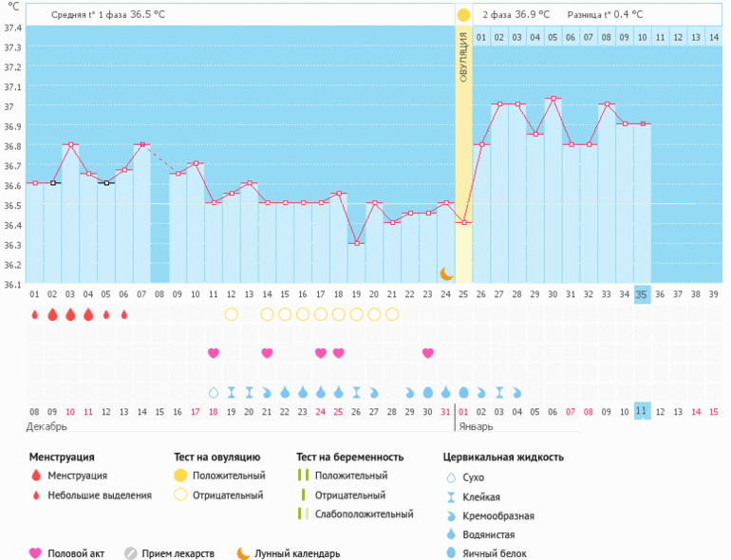Click the pink heart on cycle day 23
Screen dimensions: 731x560
pyautogui.click(x=428, y=353)
